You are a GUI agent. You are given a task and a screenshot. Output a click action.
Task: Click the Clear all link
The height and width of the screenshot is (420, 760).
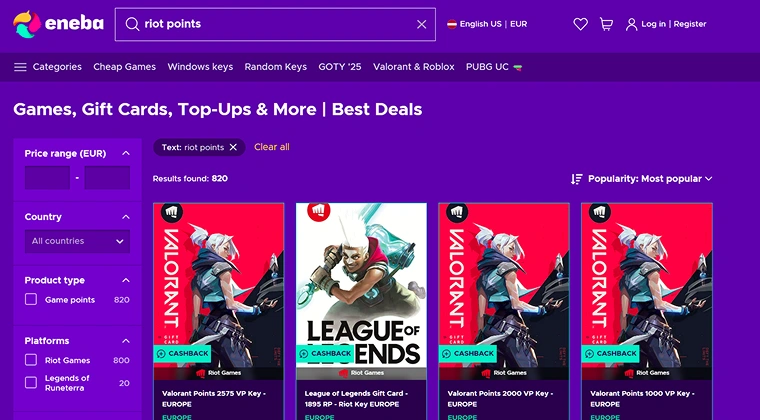[272, 147]
